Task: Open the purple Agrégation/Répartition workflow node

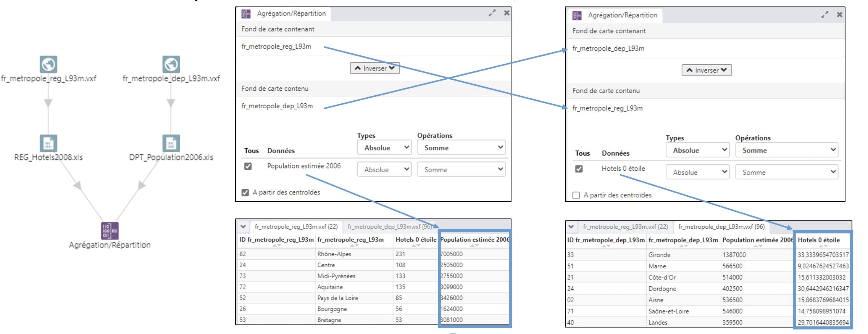Action: coord(110,231)
